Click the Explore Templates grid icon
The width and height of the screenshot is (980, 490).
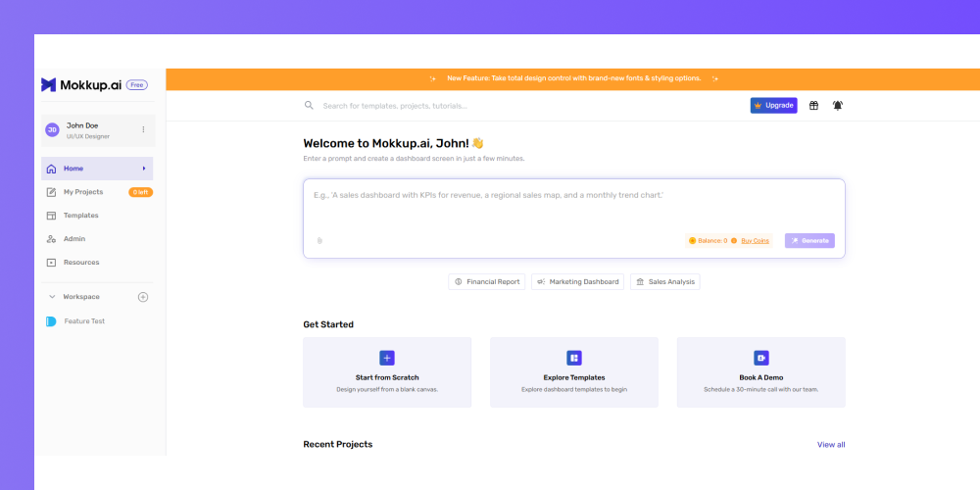point(573,358)
